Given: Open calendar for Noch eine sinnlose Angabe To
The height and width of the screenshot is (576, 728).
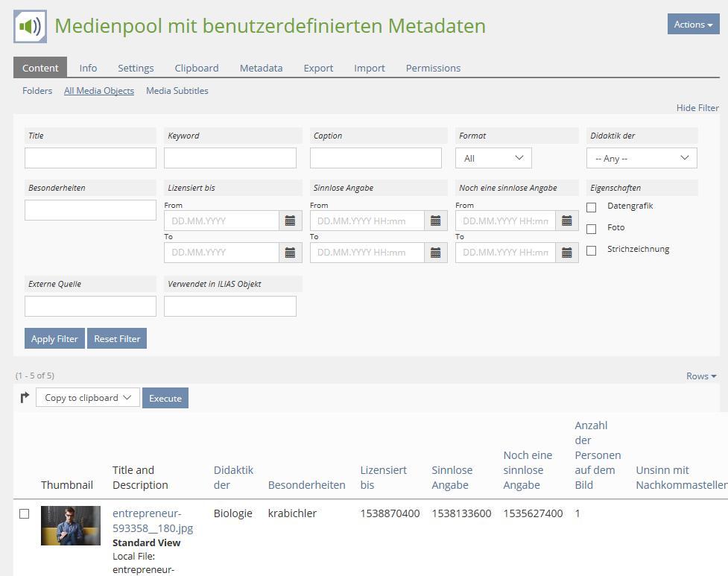Looking at the screenshot, I should 567,253.
